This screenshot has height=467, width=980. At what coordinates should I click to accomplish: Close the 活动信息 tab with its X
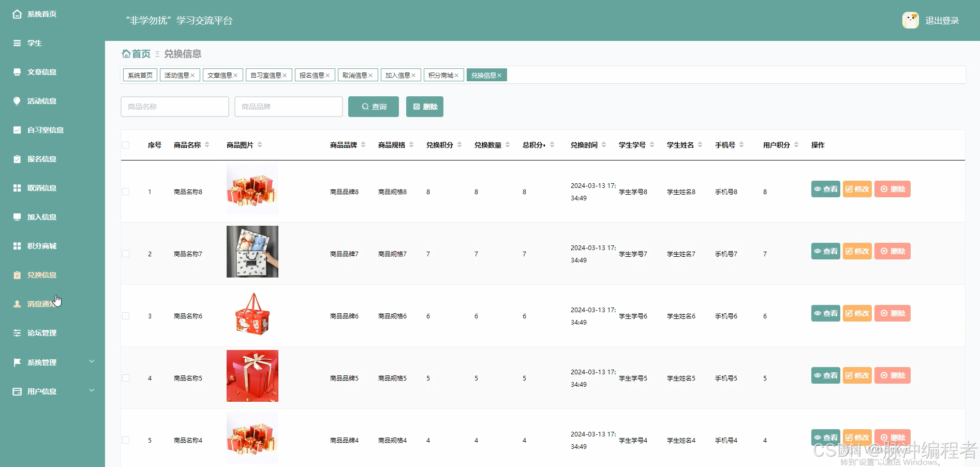(192, 76)
